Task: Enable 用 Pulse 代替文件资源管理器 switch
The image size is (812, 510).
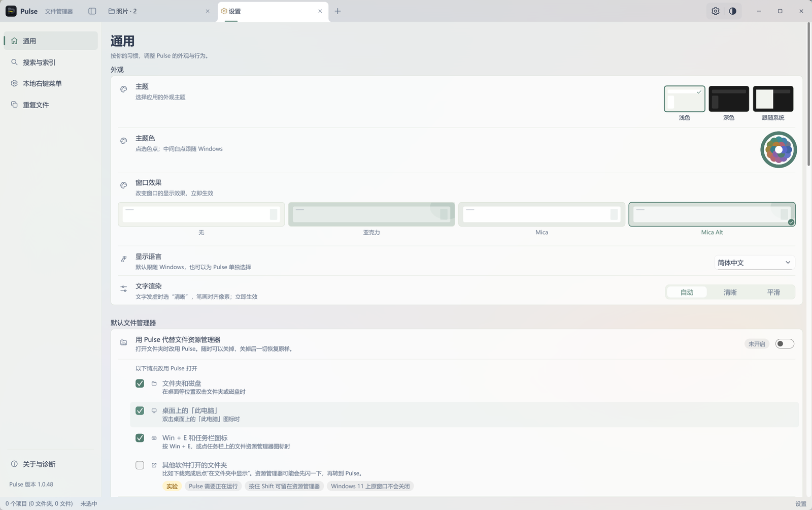Action: click(x=785, y=344)
